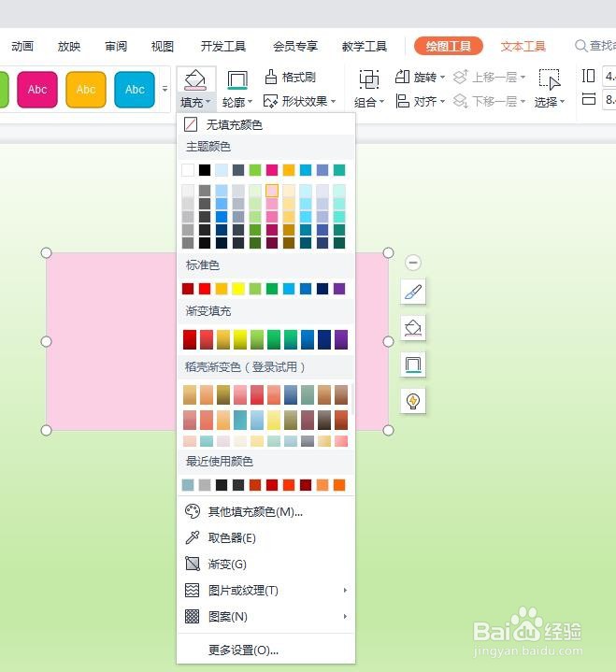The image size is (616, 672).
Task: Open the Review (审阅) tab
Action: (x=116, y=46)
